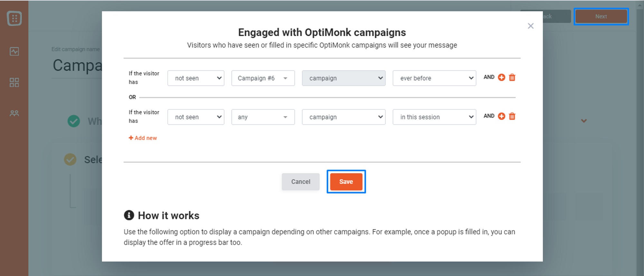Click the Cancel button
This screenshot has width=644, height=276.
(x=301, y=182)
